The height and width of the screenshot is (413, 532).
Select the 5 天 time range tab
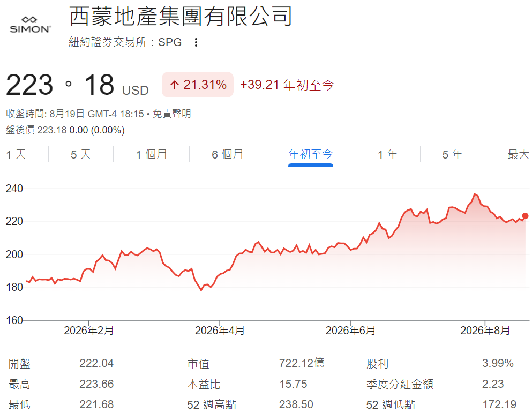pos(81,154)
